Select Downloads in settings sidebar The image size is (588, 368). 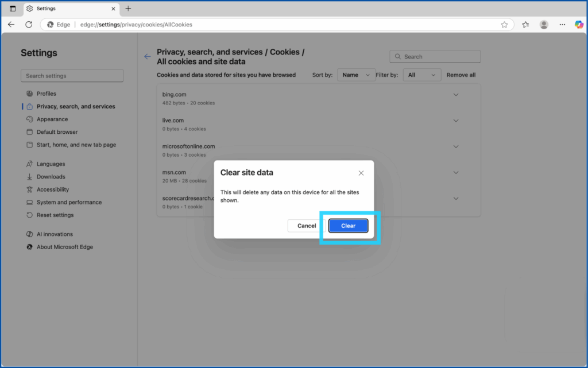(51, 177)
